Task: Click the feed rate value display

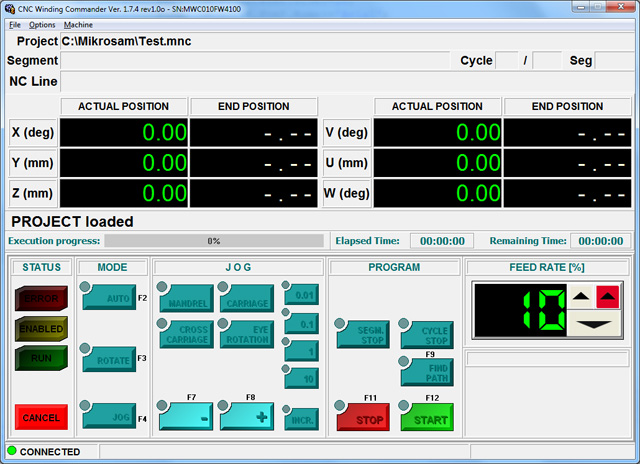Action: click(x=520, y=311)
